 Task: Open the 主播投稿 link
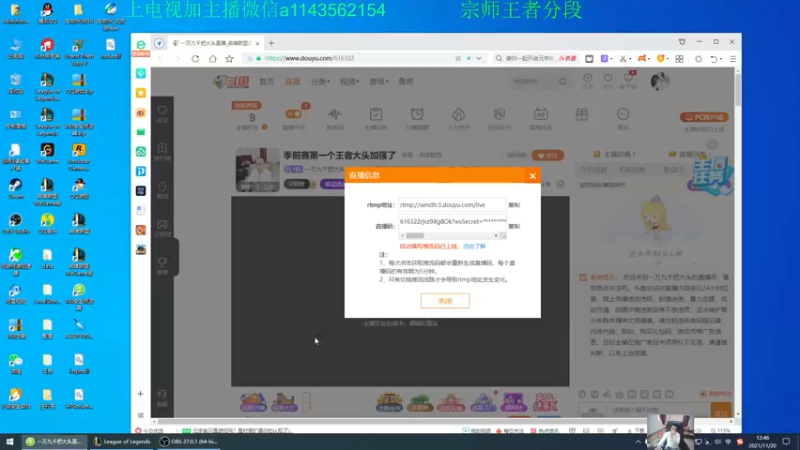click(615, 154)
